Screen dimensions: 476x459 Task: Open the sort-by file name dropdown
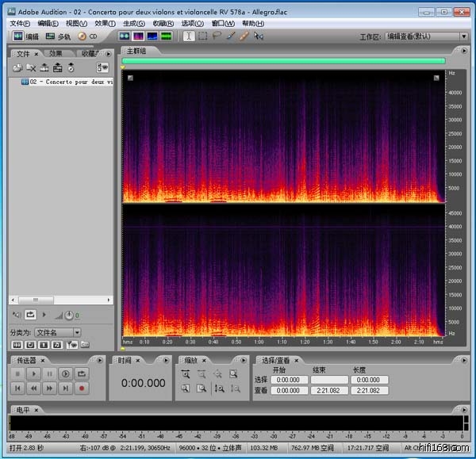[x=58, y=332]
